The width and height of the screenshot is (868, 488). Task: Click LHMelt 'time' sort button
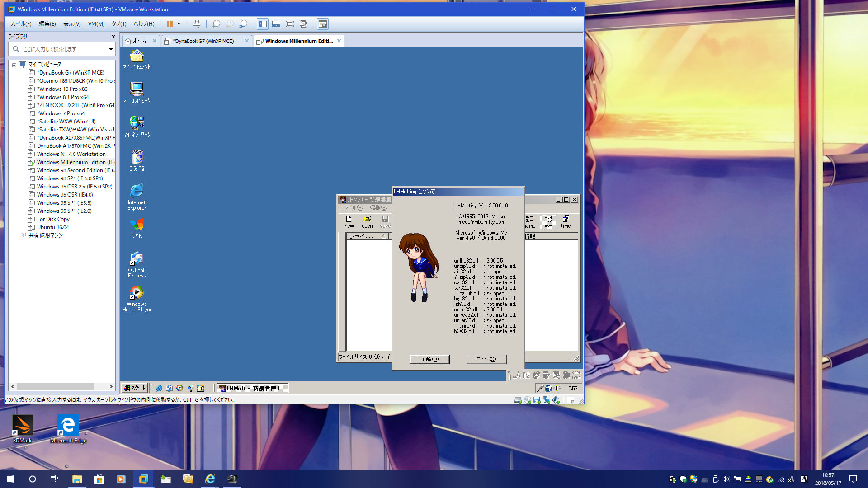(566, 221)
